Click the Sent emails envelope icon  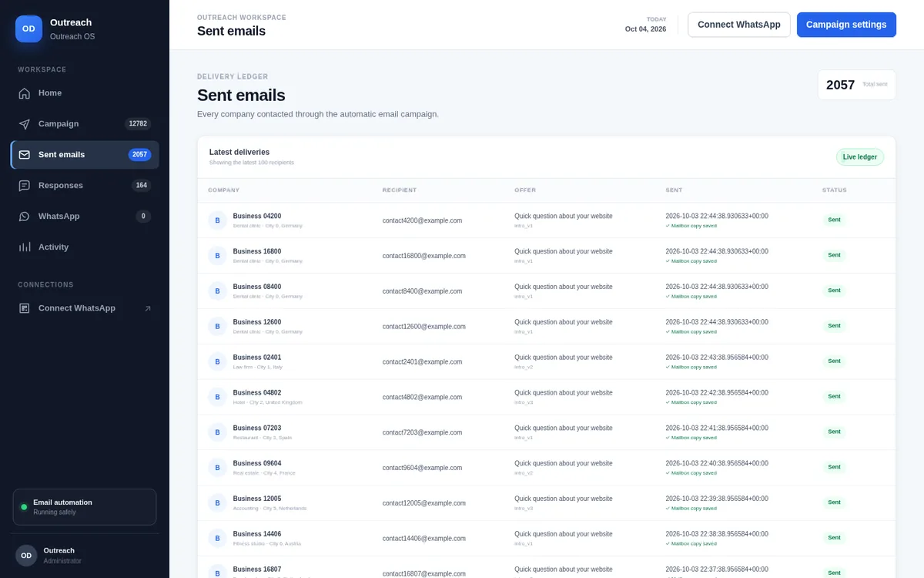click(x=25, y=155)
